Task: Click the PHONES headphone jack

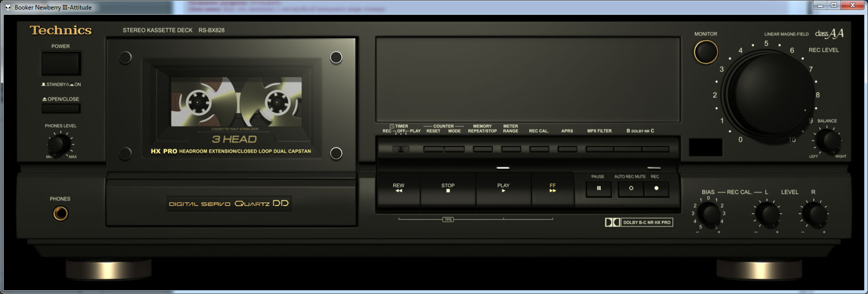Action: 60,214
